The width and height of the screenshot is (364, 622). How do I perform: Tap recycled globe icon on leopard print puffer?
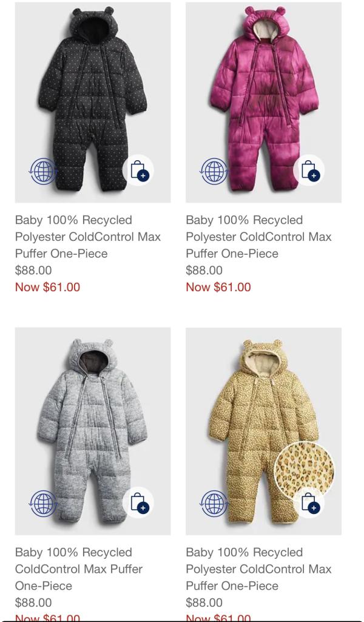point(214,504)
